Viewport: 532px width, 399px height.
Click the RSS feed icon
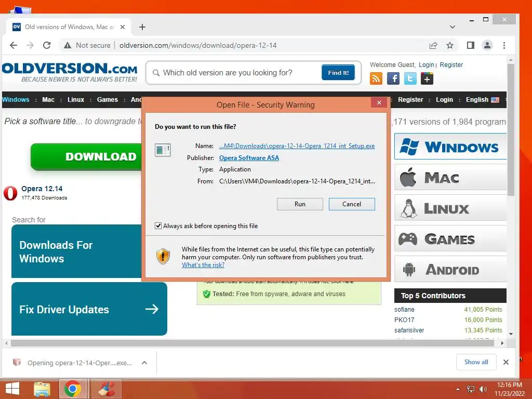tap(376, 79)
